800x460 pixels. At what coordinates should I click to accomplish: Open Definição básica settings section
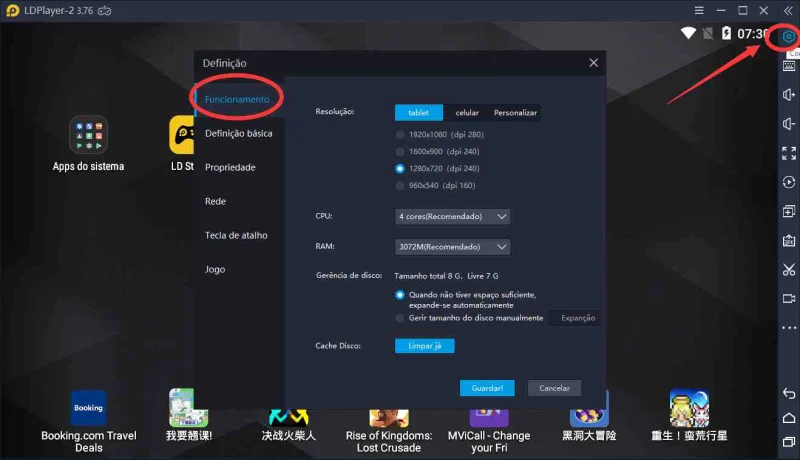point(239,134)
